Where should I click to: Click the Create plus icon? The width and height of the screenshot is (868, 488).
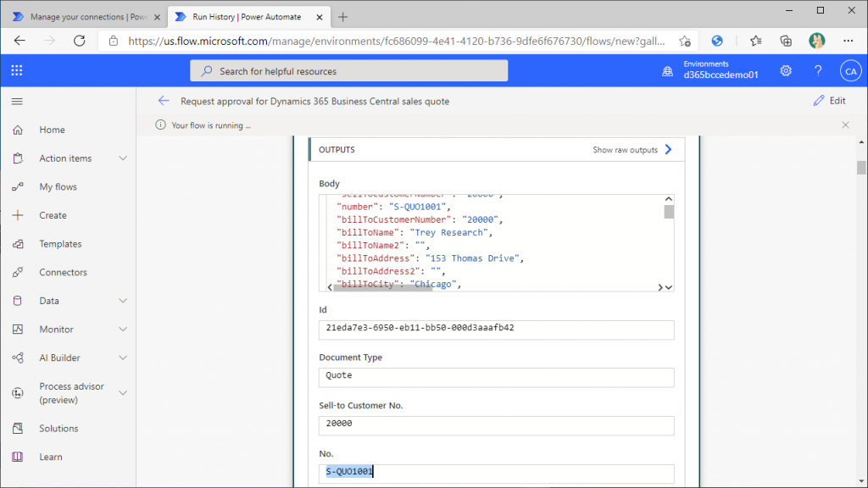(x=18, y=215)
